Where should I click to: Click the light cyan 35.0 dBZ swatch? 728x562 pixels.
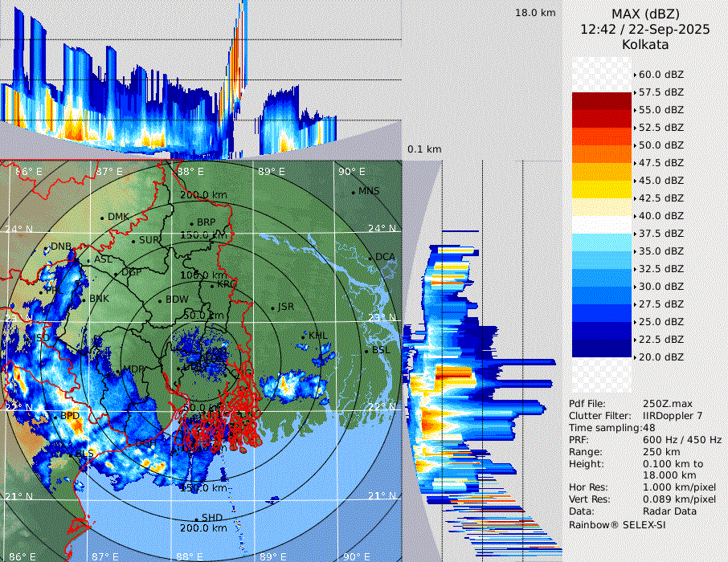point(602,242)
